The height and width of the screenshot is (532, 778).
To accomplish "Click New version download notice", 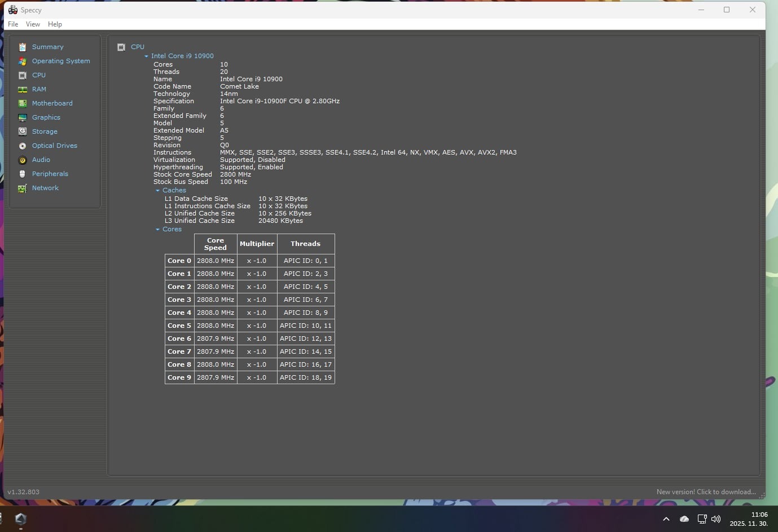I will click(x=706, y=492).
